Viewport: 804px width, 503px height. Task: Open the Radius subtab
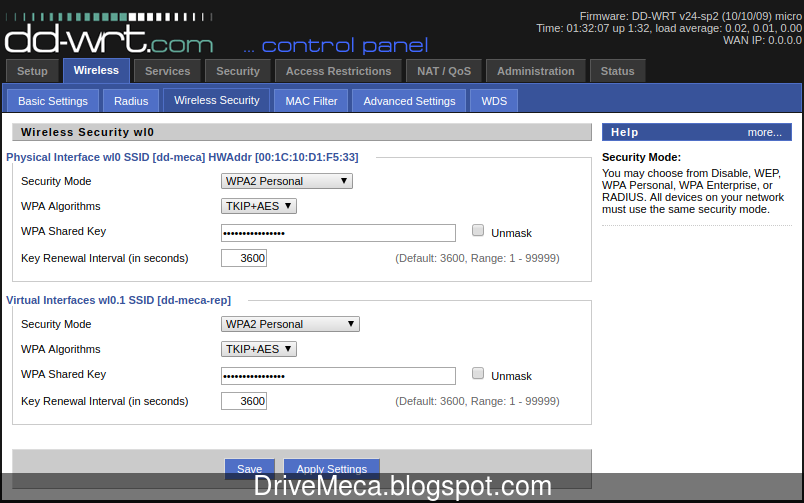coord(131,101)
